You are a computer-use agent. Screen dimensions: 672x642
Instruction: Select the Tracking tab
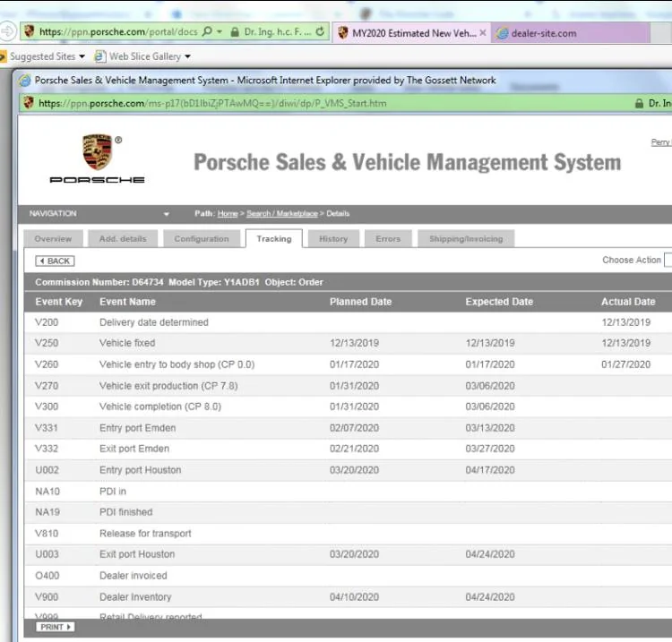(274, 238)
